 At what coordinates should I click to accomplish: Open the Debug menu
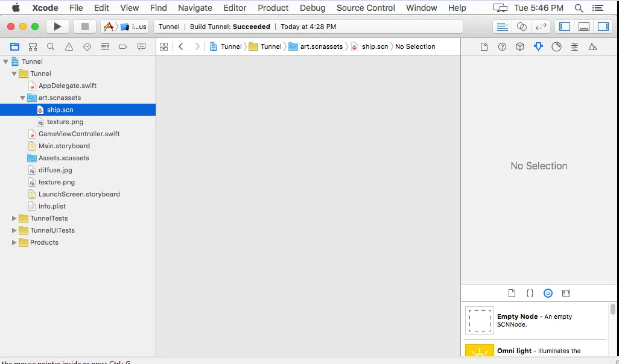tap(313, 8)
